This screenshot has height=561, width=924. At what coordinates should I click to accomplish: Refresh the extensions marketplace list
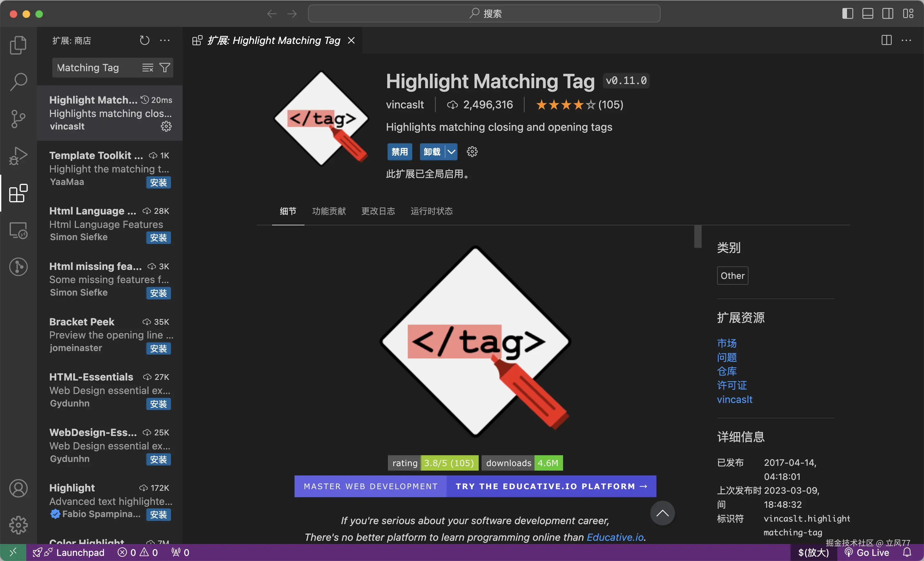click(x=144, y=40)
